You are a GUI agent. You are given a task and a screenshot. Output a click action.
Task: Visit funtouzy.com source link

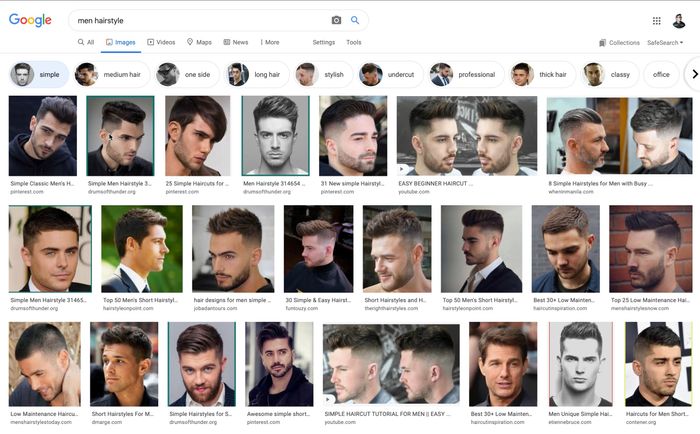pyautogui.click(x=302, y=308)
